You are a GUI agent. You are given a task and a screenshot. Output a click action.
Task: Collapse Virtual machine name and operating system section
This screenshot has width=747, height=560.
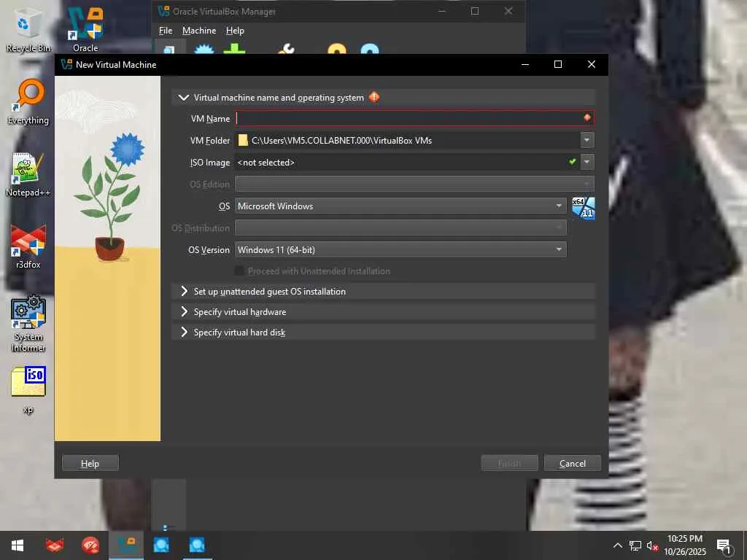(x=183, y=97)
